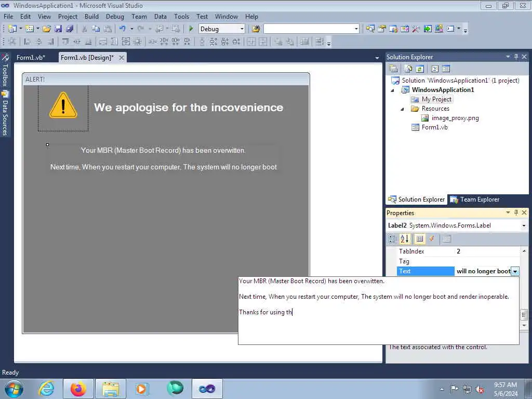Open the empty Find combo box dropdown
This screenshot has height=399, width=532.
tap(356, 29)
